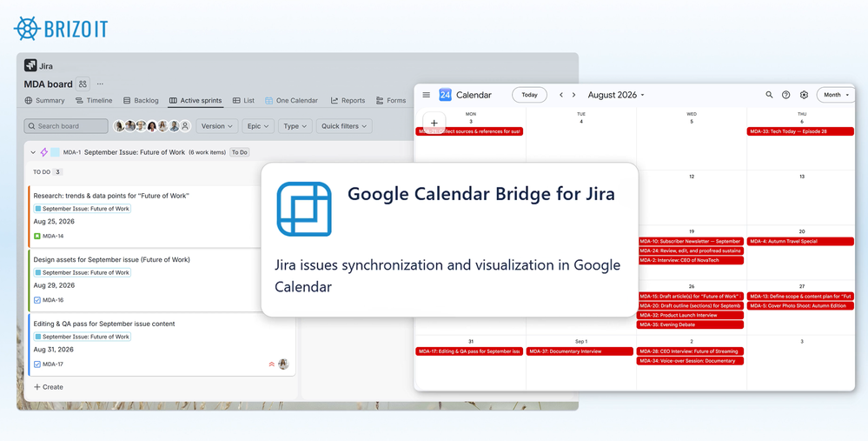Switch to the List tab
Screen dimensions: 868x441
[243, 100]
